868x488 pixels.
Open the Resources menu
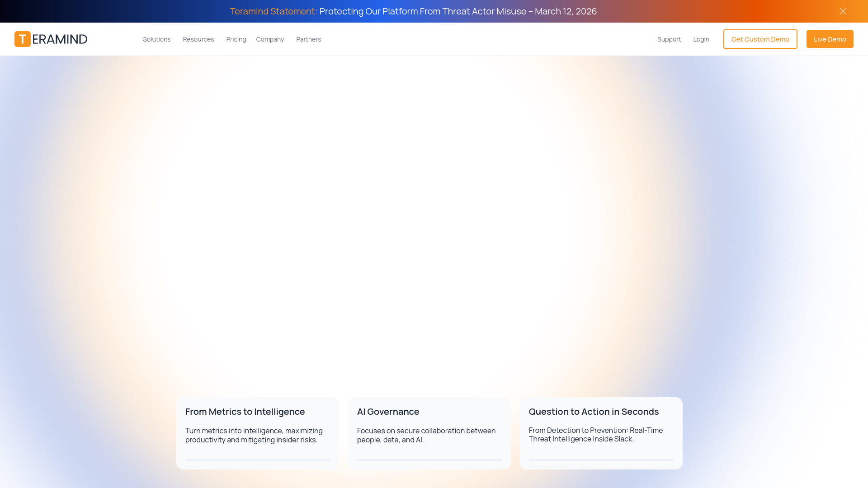198,39
